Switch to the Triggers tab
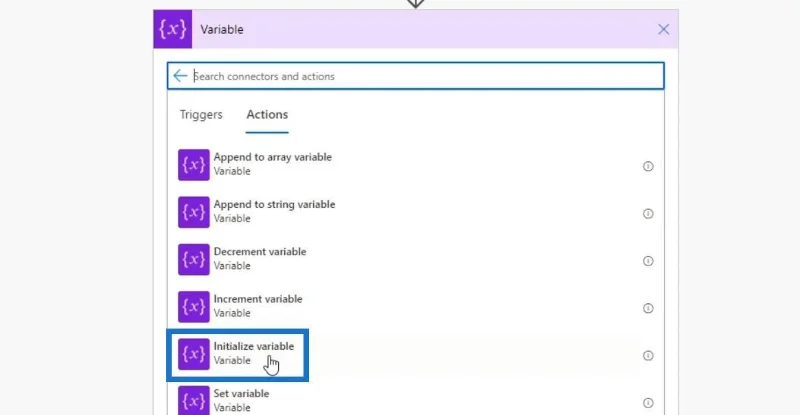 [201, 114]
